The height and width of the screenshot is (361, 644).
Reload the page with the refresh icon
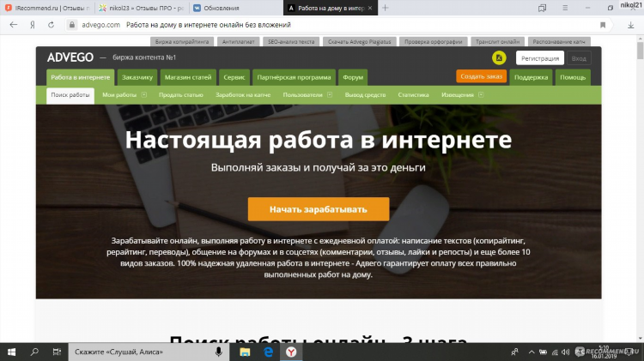pyautogui.click(x=51, y=25)
